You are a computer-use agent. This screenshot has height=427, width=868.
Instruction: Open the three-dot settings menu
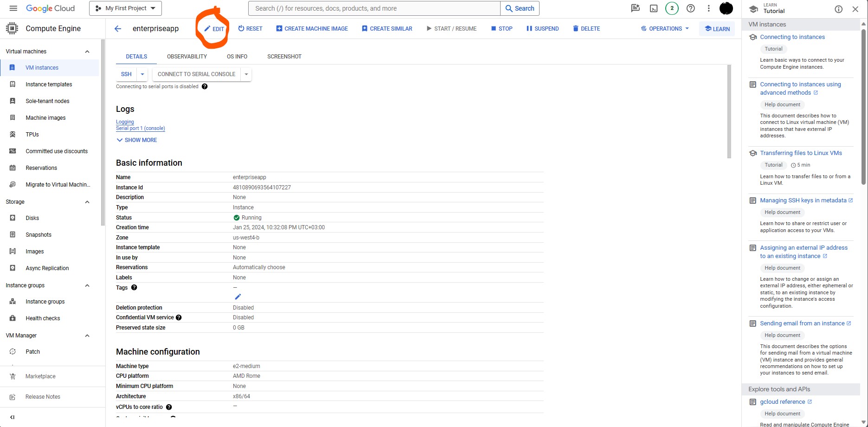pyautogui.click(x=708, y=8)
